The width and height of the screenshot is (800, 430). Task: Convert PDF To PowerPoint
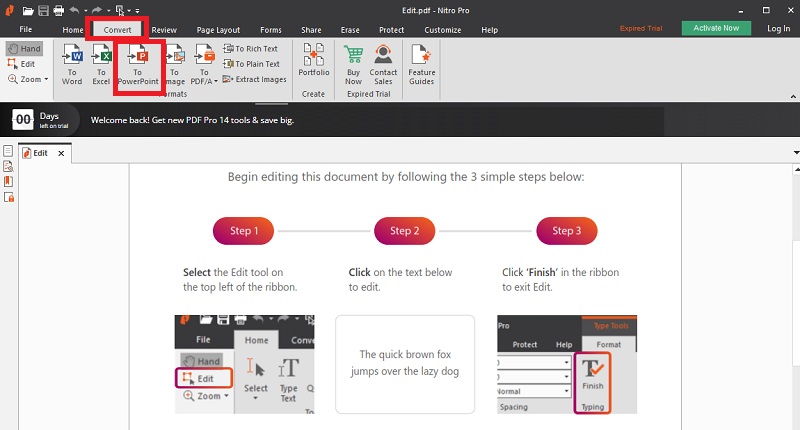tap(138, 64)
